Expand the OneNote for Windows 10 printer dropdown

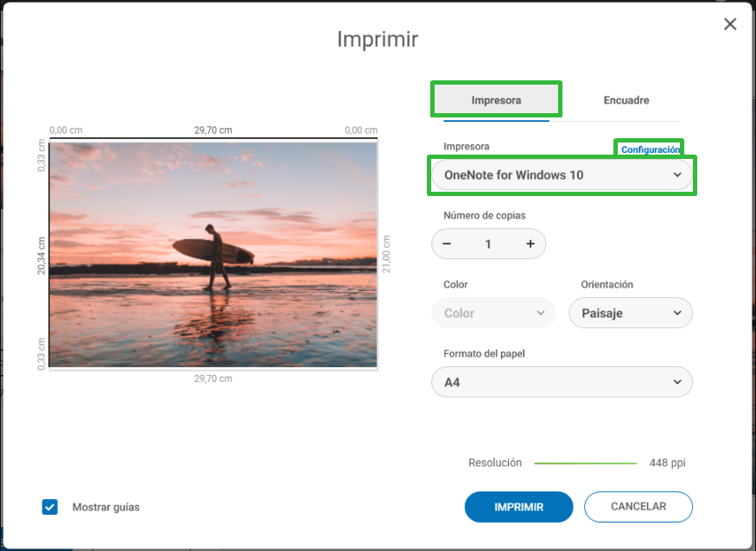(562, 175)
